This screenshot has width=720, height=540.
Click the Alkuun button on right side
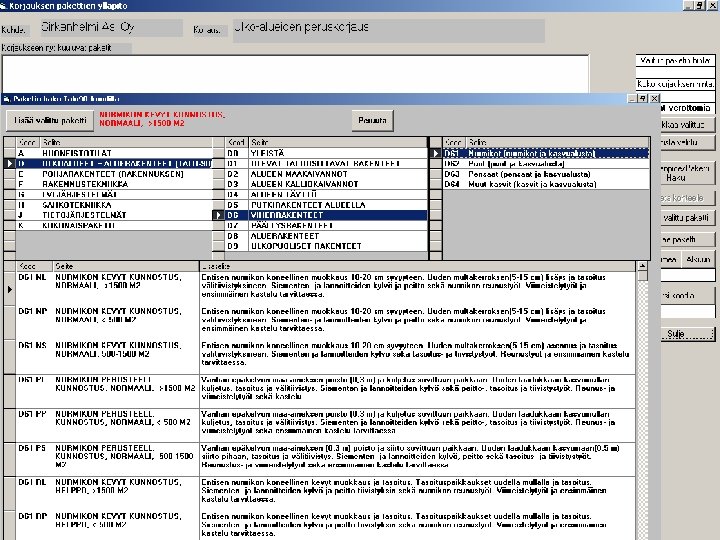pos(698,259)
